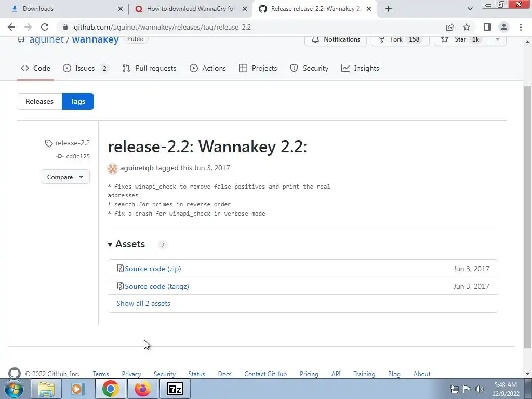This screenshot has height=399, width=532.
Task: Open the Insights tab
Action: tap(360, 68)
